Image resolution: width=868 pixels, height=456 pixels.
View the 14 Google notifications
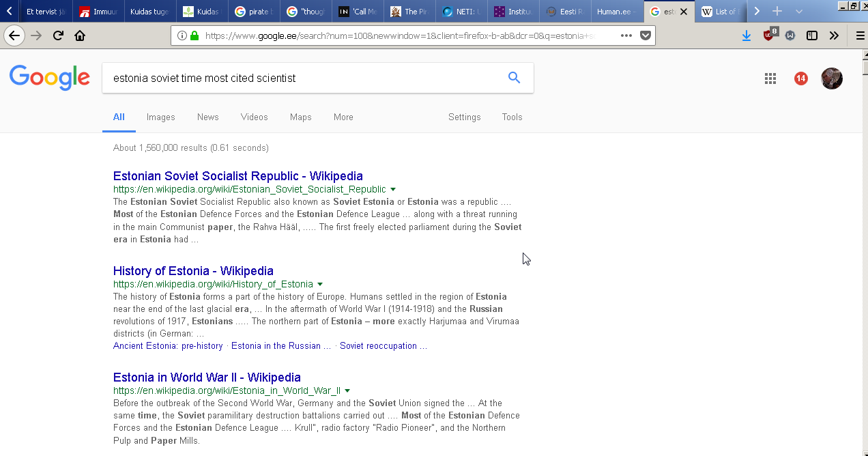(x=801, y=79)
